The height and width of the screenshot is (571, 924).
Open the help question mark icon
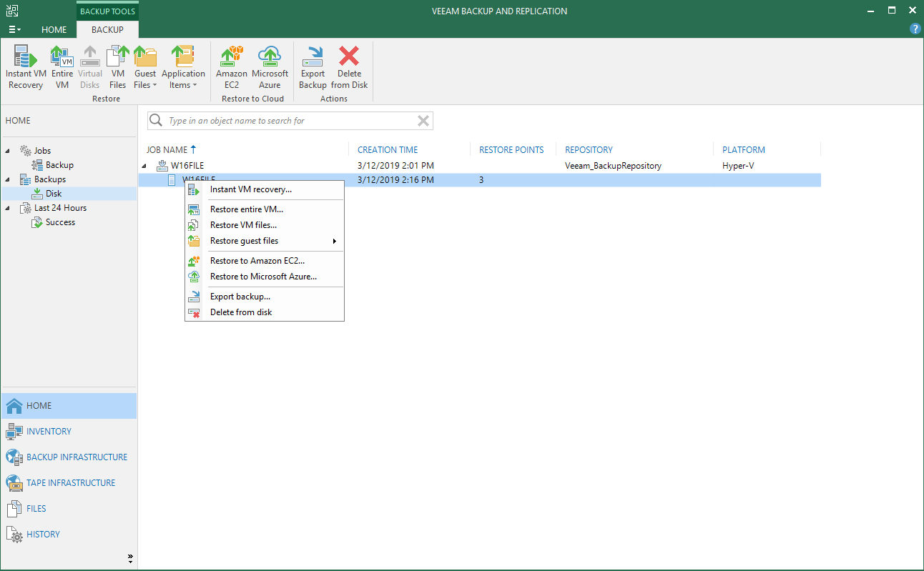point(915,29)
